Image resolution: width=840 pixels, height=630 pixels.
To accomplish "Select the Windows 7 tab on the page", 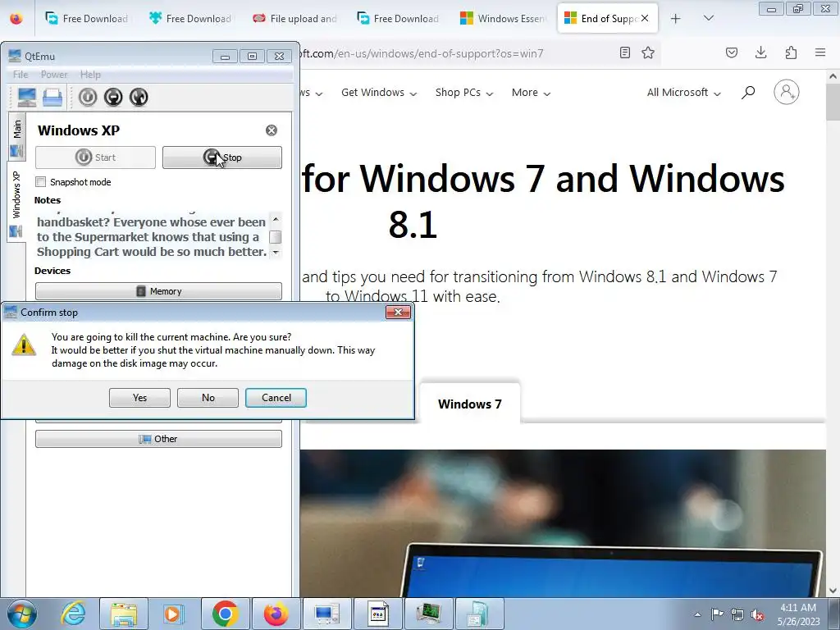I will pyautogui.click(x=469, y=404).
